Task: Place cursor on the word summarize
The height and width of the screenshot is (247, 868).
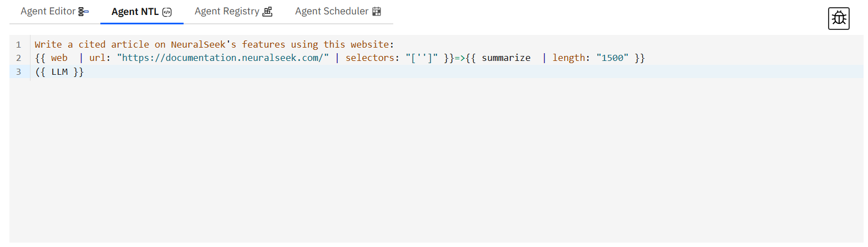Action: click(x=506, y=58)
